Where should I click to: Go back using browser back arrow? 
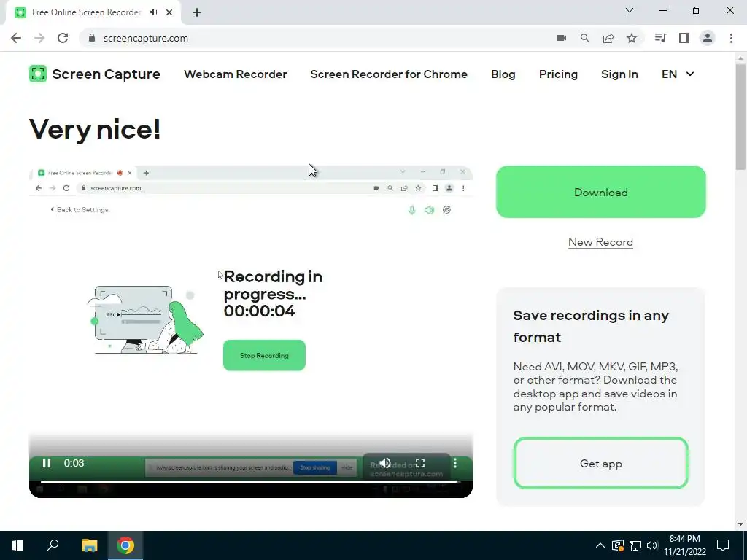16,38
